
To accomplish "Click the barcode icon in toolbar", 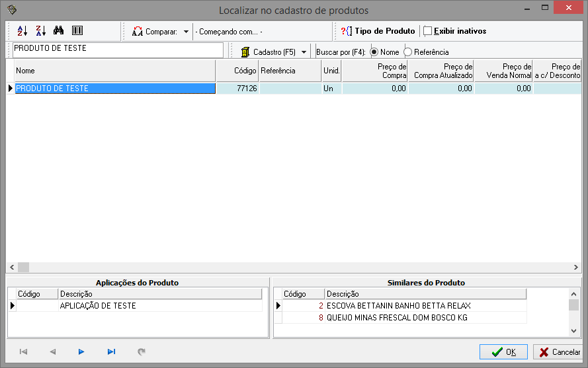I will [77, 31].
